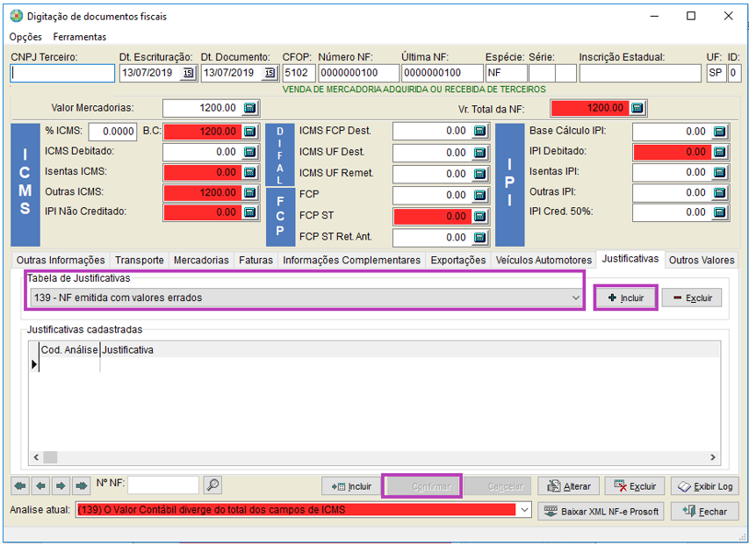Click the Número NF input field
Image resolution: width=756 pixels, height=553 pixels.
click(359, 73)
